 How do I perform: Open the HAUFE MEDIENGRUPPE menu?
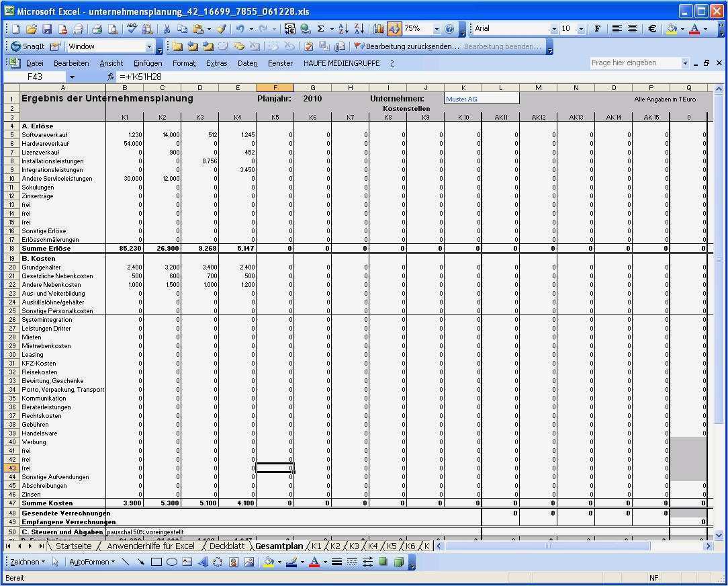341,63
